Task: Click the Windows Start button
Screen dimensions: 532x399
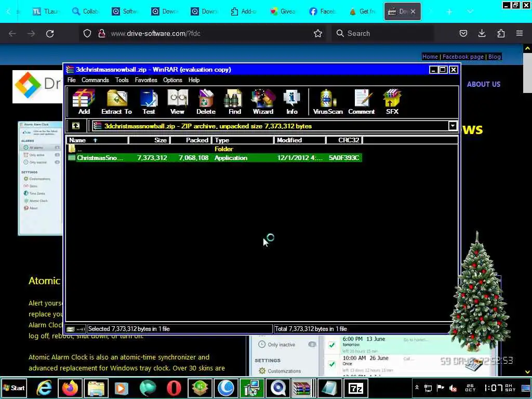Action: point(14,388)
